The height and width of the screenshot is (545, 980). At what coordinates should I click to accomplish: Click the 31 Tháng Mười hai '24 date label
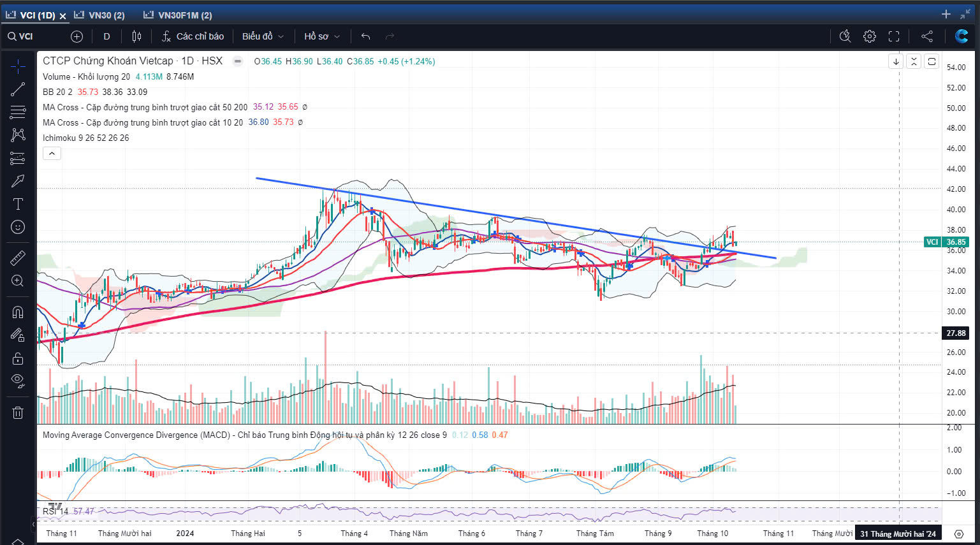coord(898,534)
